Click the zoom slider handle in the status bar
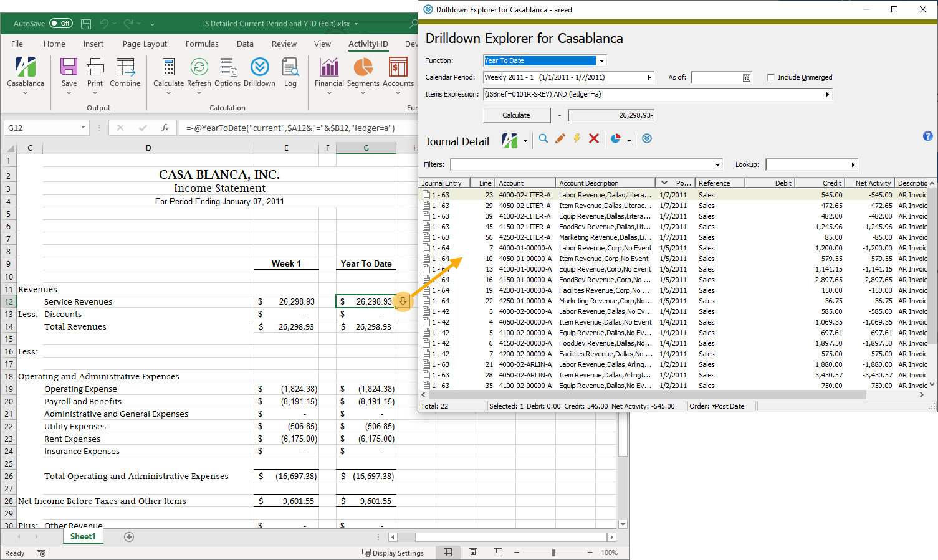The width and height of the screenshot is (938, 560). pos(553,553)
